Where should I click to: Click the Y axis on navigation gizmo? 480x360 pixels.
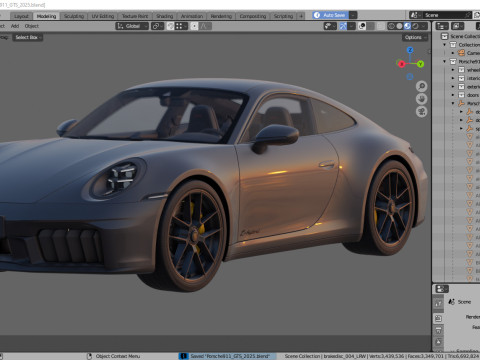point(420,64)
